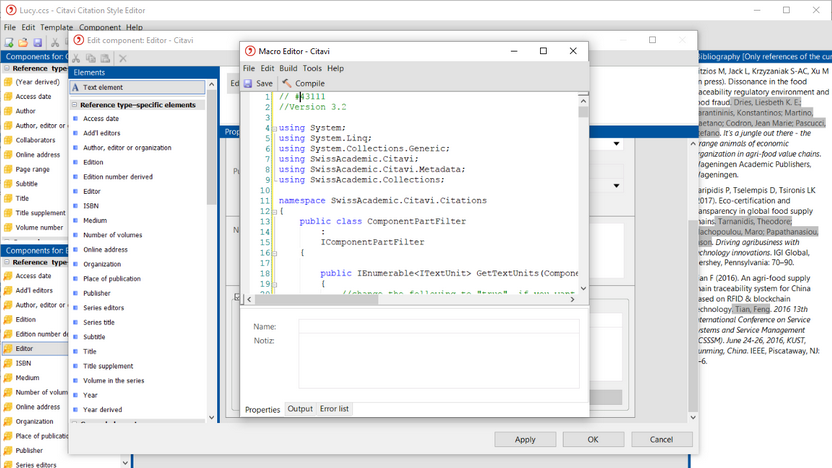Screen dimensions: 832x468
Task: Click the Number of volumes element icon in Elements
Action: coord(75,235)
